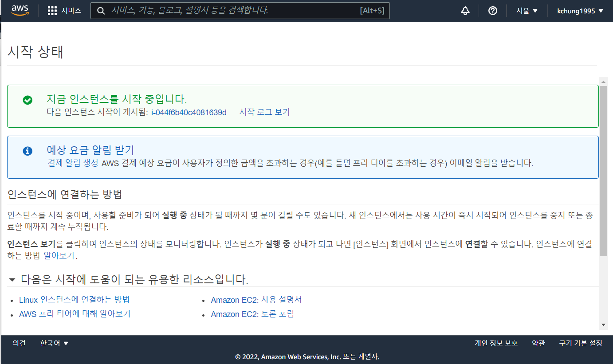Click 결제 알림 생성 link
The height and width of the screenshot is (364, 613).
(73, 163)
